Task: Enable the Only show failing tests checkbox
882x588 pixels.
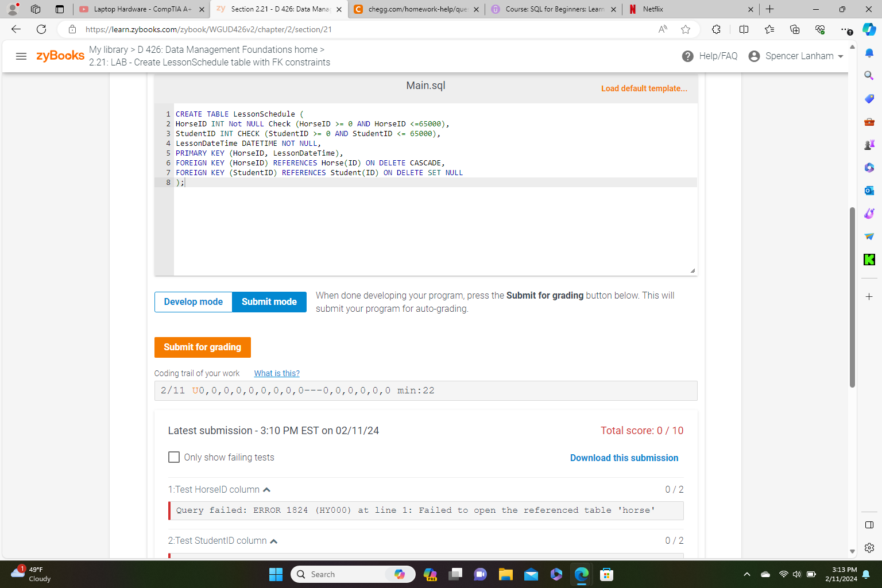Action: 174,457
